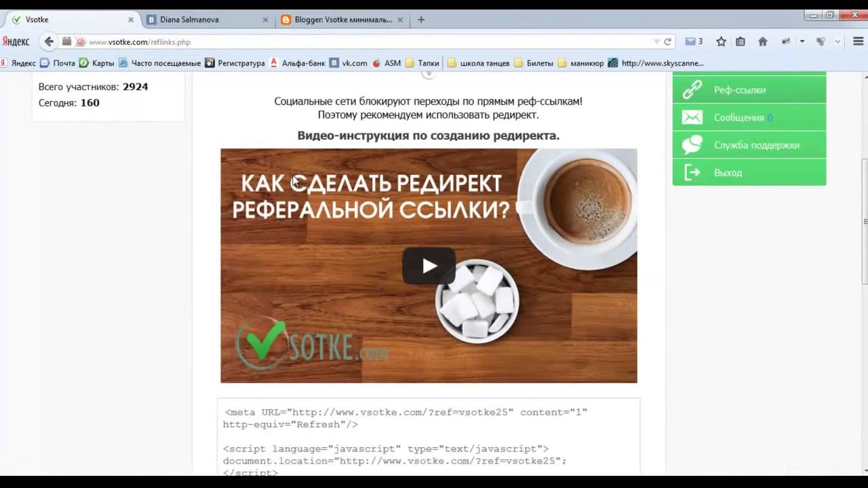Click the meta URL redirect code line
The width and height of the screenshot is (868, 488).
tap(405, 418)
